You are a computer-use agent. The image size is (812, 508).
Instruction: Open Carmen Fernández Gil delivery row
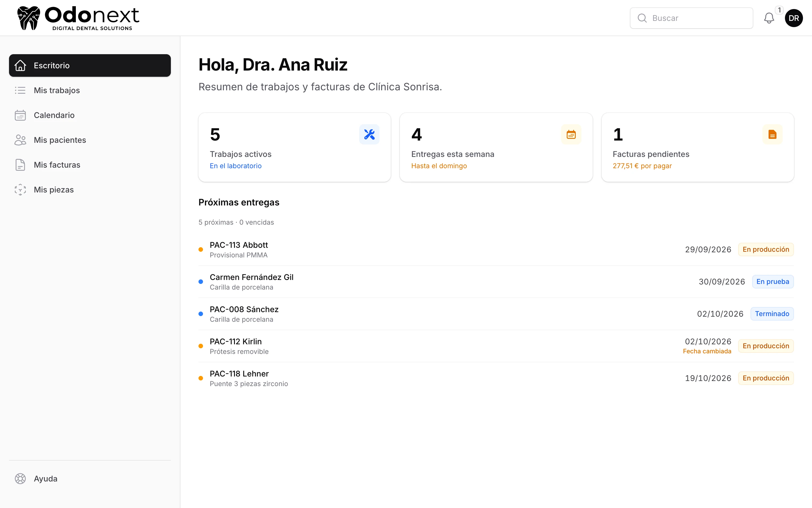(x=496, y=282)
